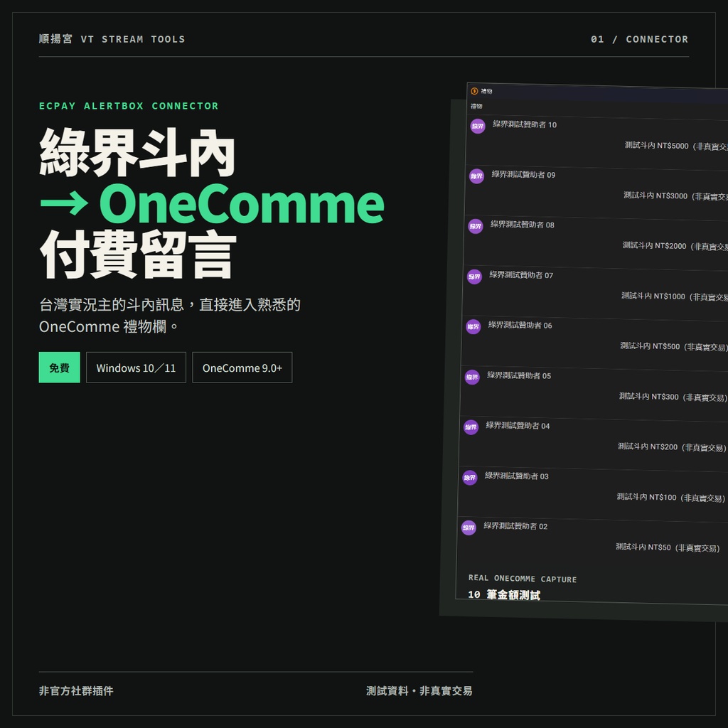
Task: Click the 測試斗內 NT$200 message
Action: click(672, 446)
